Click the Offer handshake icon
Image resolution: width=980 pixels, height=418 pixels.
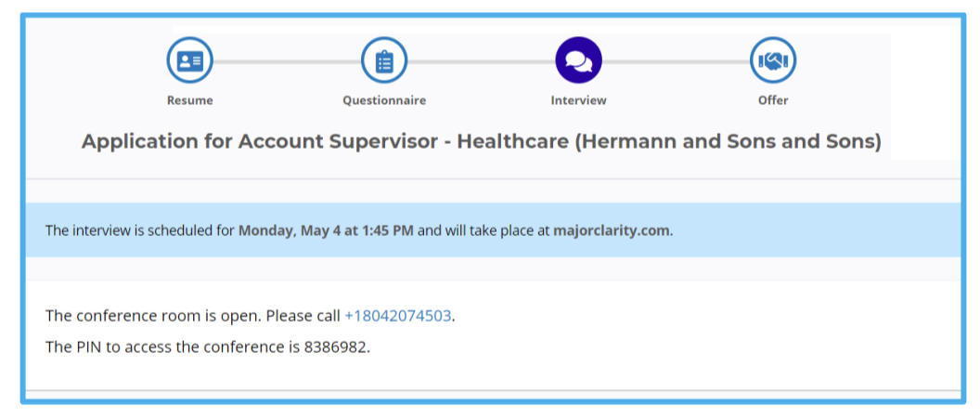pos(773,62)
